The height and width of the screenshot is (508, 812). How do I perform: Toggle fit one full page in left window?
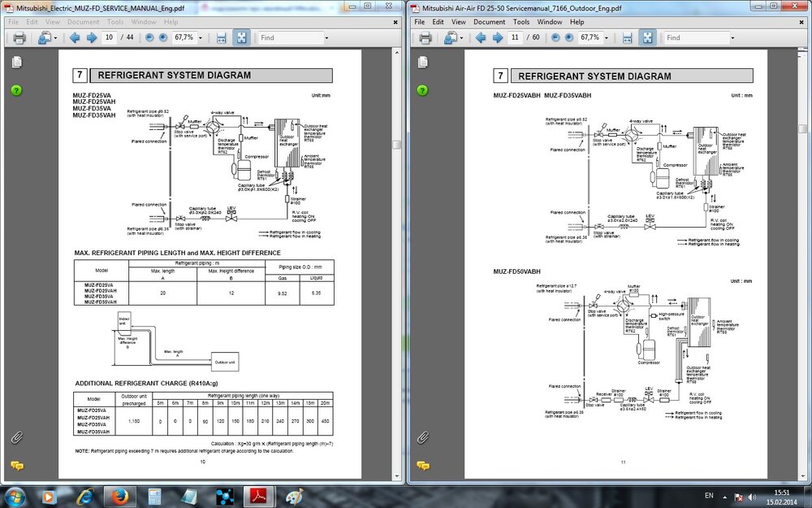click(241, 37)
